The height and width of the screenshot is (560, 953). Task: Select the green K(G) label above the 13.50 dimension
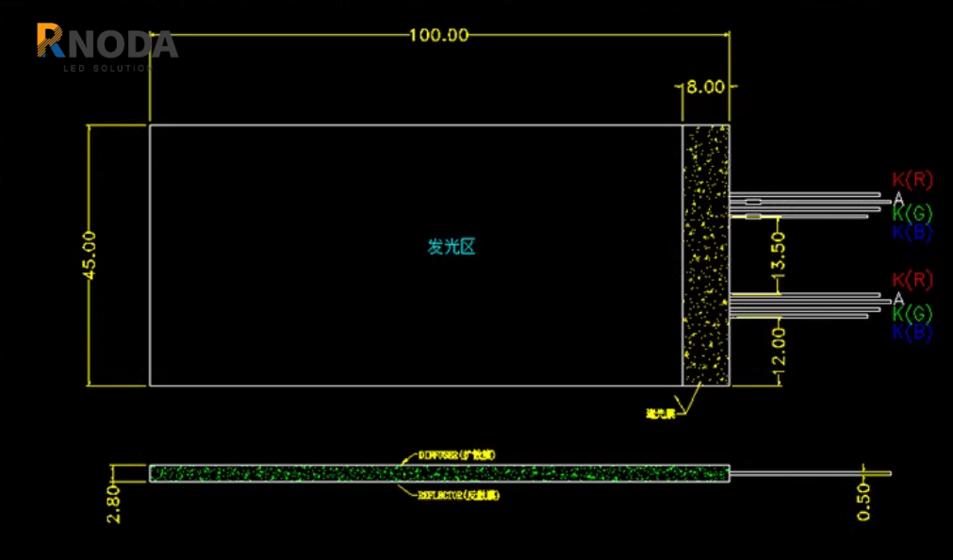pyautogui.click(x=912, y=213)
